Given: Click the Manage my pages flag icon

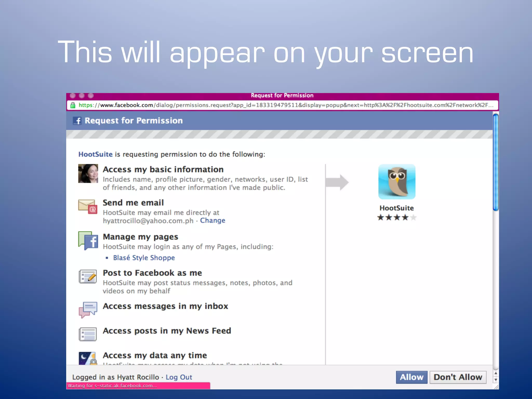Looking at the screenshot, I should click(x=88, y=241).
